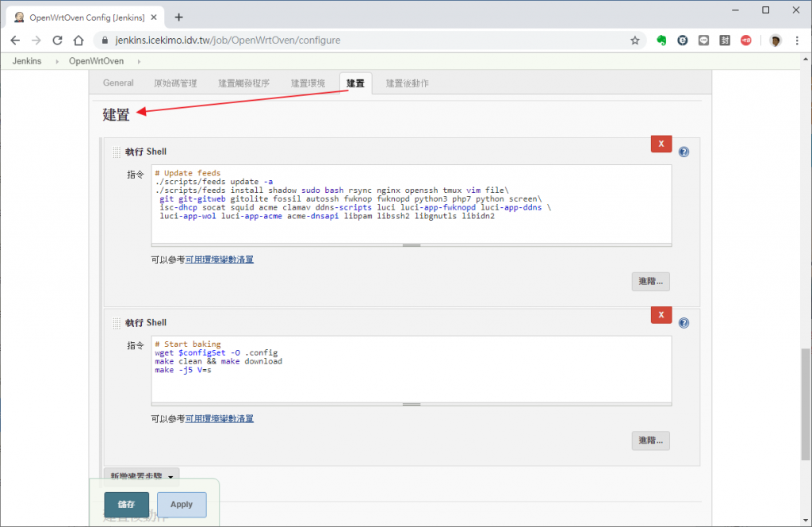This screenshot has height=527, width=812.
Task: Open 新增建置步驟 dropdown
Action: tap(141, 476)
